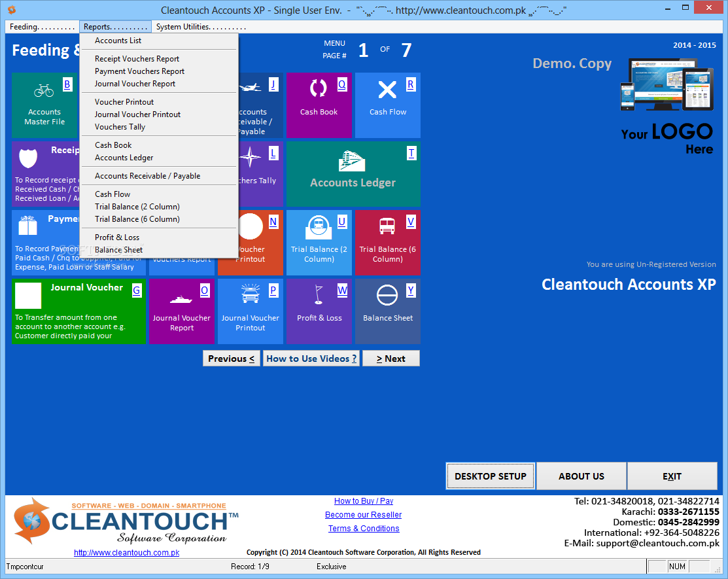Click the Cleantouch Software Corporation logo
This screenshot has width=728, height=579.
pyautogui.click(x=126, y=521)
